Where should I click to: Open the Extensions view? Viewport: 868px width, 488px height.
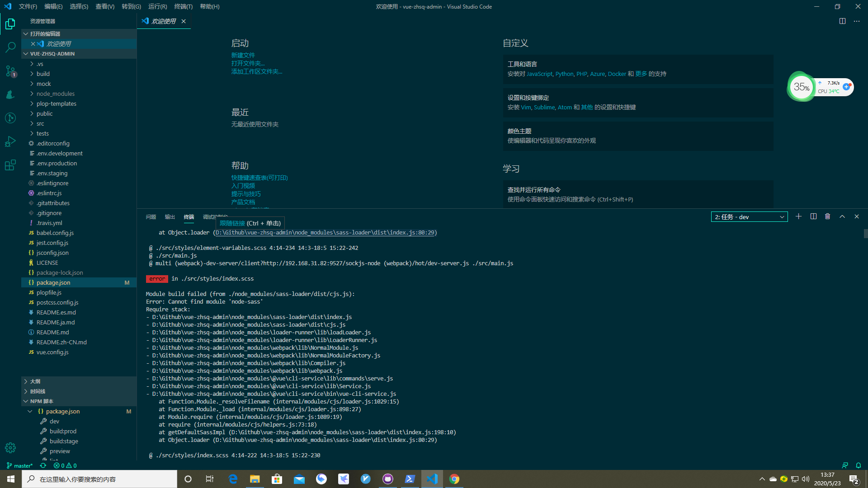10,165
